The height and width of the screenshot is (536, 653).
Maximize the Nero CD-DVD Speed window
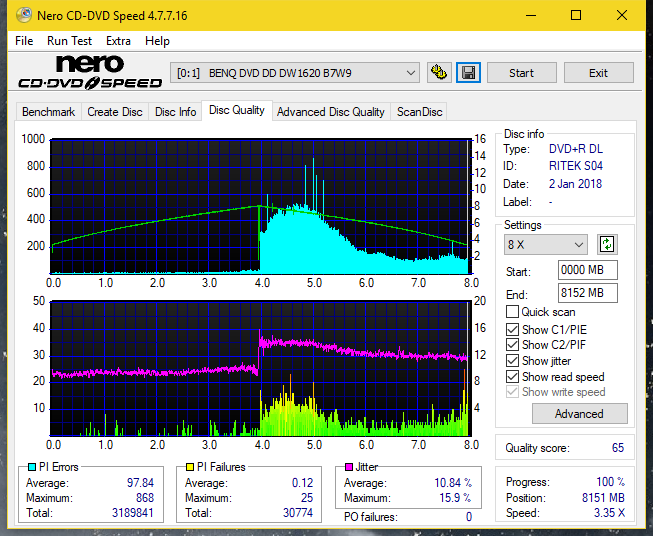(576, 15)
